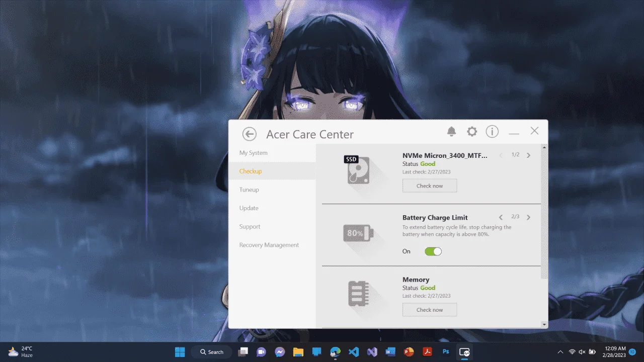Show hidden system tray icons

[x=560, y=352]
